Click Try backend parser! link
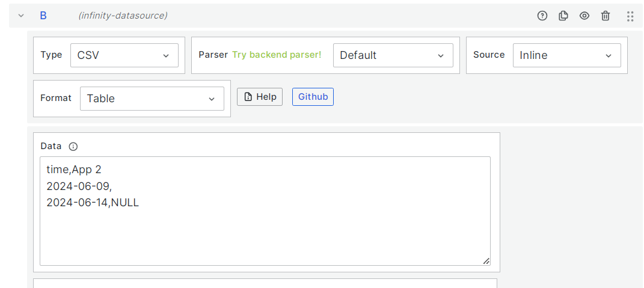The width and height of the screenshot is (644, 288). [277, 55]
